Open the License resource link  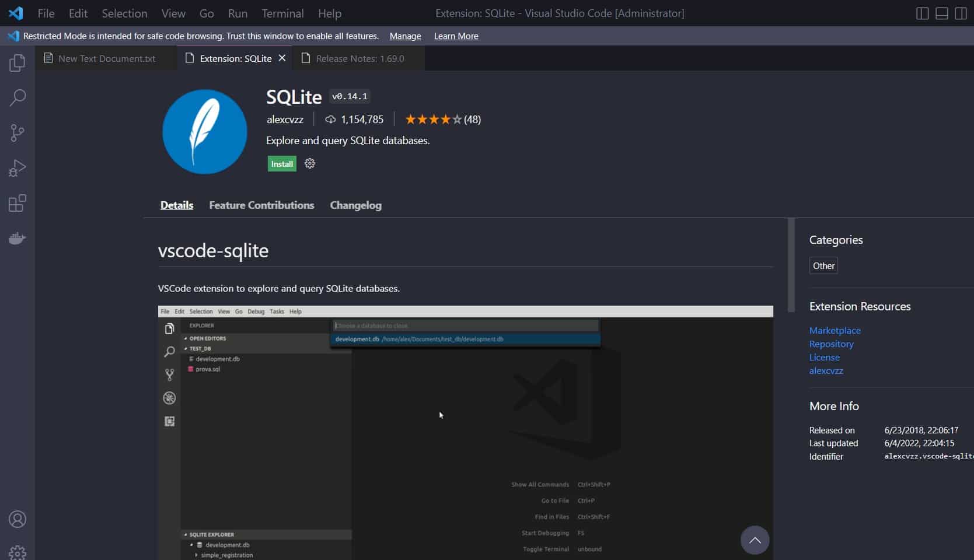coord(824,357)
